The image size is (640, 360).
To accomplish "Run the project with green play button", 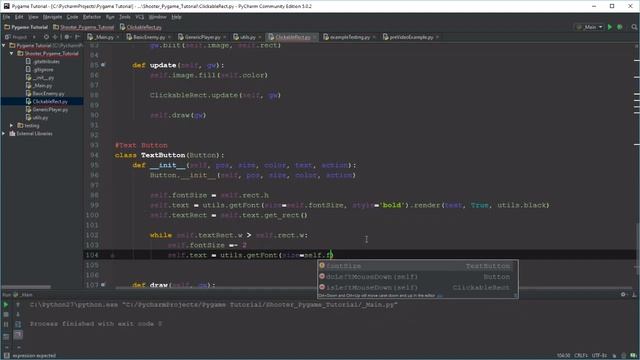I will point(610,27).
